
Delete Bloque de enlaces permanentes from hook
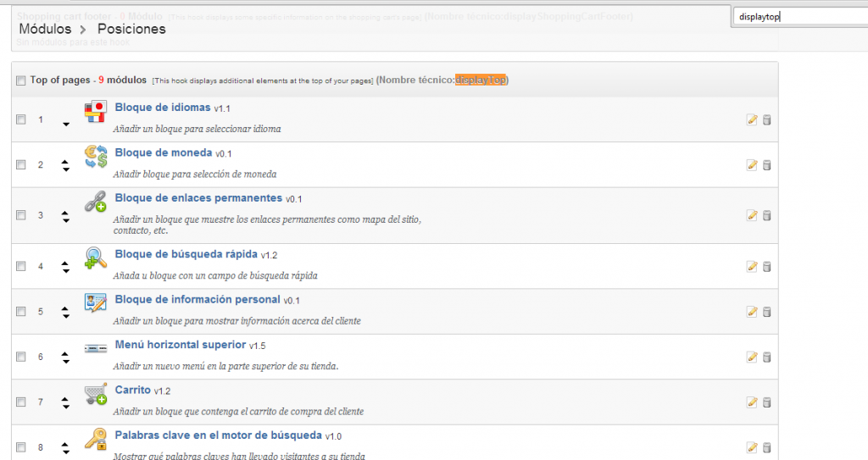766,215
